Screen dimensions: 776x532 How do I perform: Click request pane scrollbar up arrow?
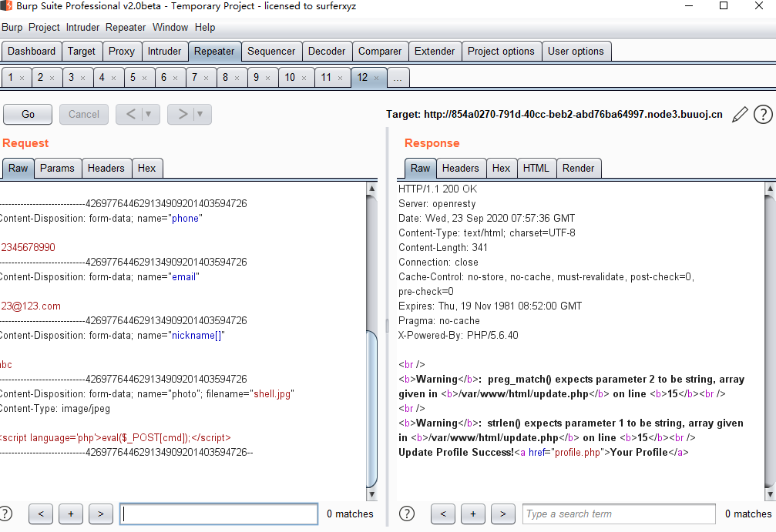(x=371, y=189)
